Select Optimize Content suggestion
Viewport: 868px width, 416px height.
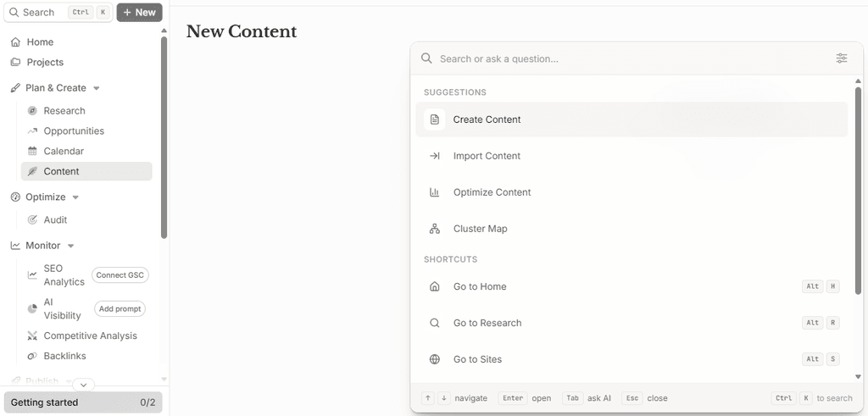tap(632, 192)
